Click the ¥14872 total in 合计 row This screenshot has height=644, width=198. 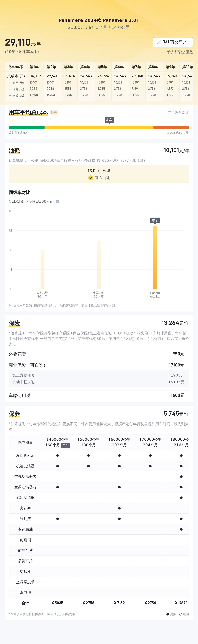point(181,603)
